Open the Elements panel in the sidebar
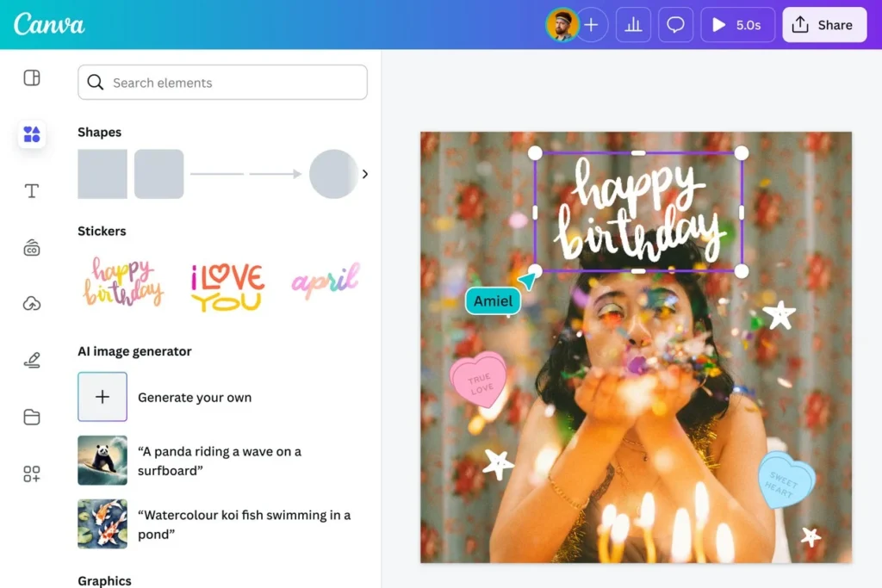 (x=31, y=134)
